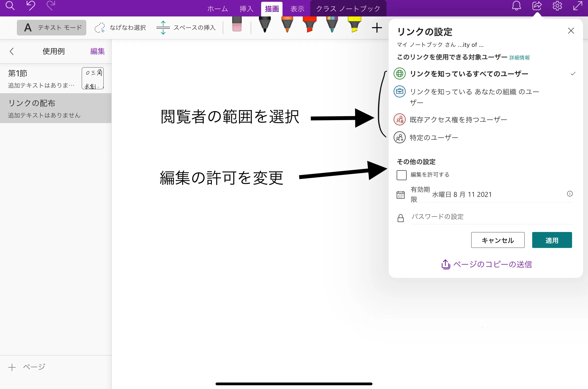Open the settings gear icon
The width and height of the screenshot is (588, 389).
[557, 6]
